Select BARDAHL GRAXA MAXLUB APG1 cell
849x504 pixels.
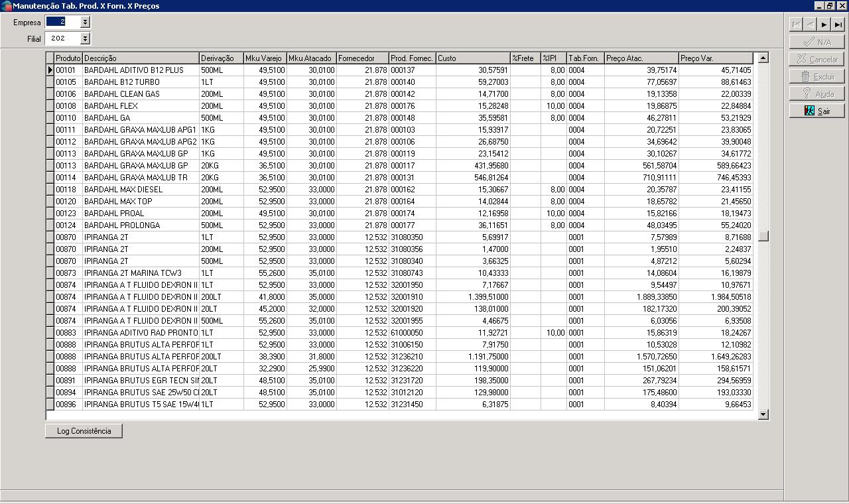[x=141, y=130]
